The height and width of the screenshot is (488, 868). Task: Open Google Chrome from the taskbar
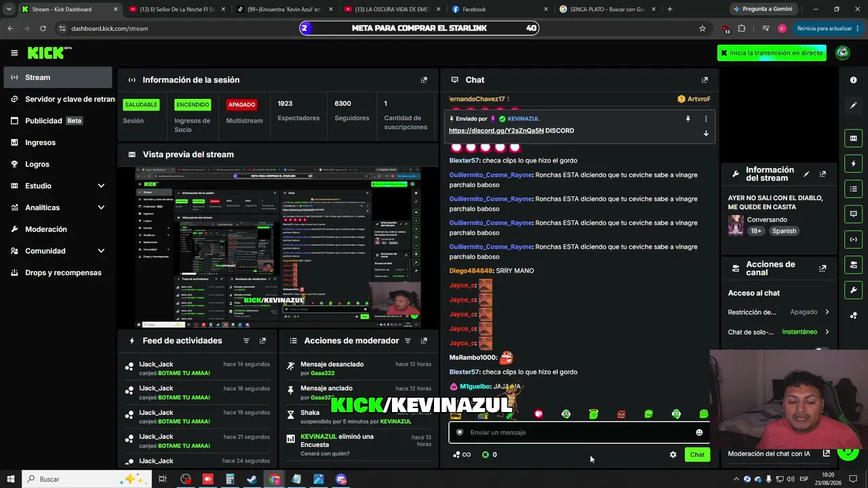pyautogui.click(x=274, y=479)
